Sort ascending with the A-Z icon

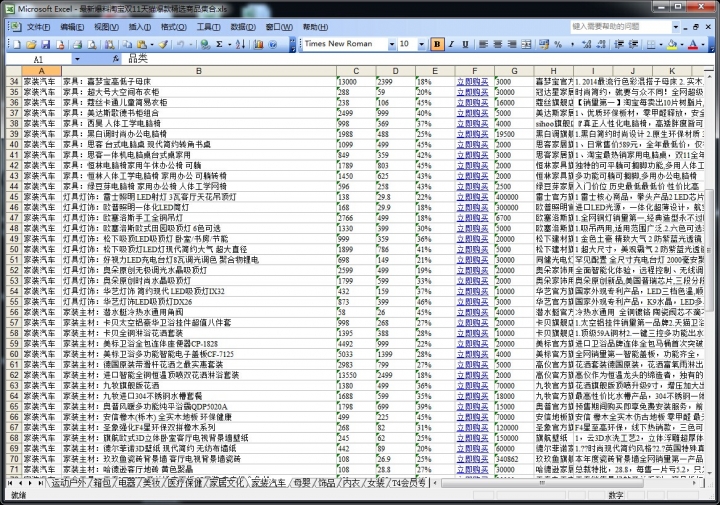pos(240,45)
